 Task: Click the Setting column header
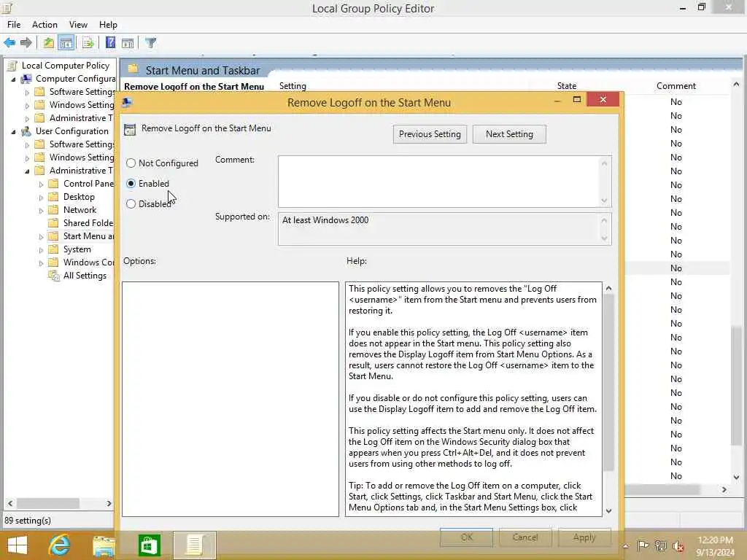point(293,86)
